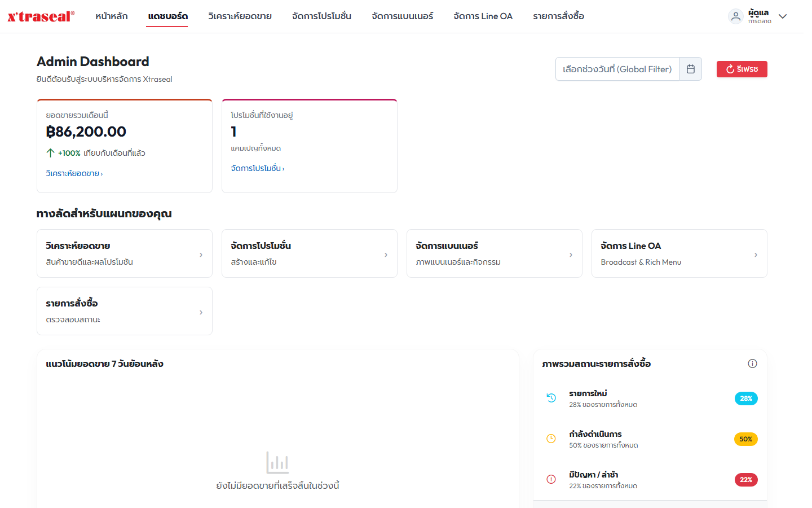This screenshot has height=508, width=812.
Task: Open จัดการ Line OA shortcut card chevron
Action: pyautogui.click(x=756, y=255)
